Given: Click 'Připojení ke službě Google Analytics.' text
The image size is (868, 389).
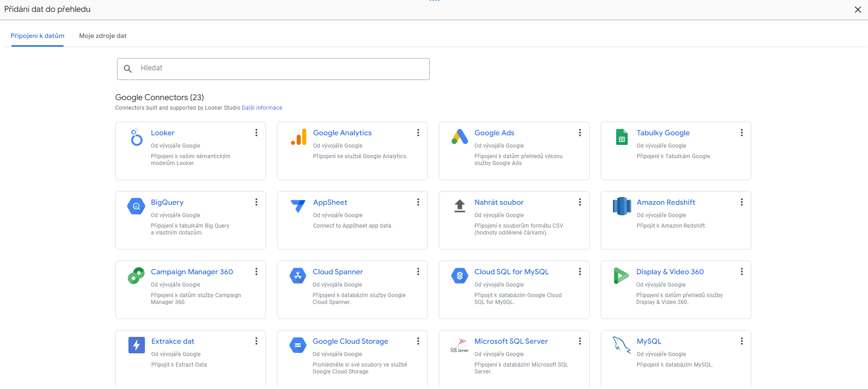Looking at the screenshot, I should click(x=360, y=156).
